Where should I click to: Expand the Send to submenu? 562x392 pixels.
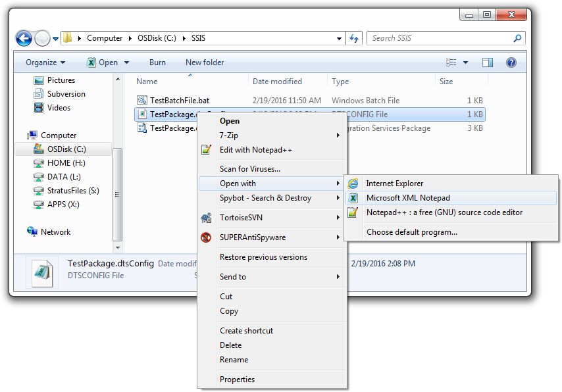(272, 277)
